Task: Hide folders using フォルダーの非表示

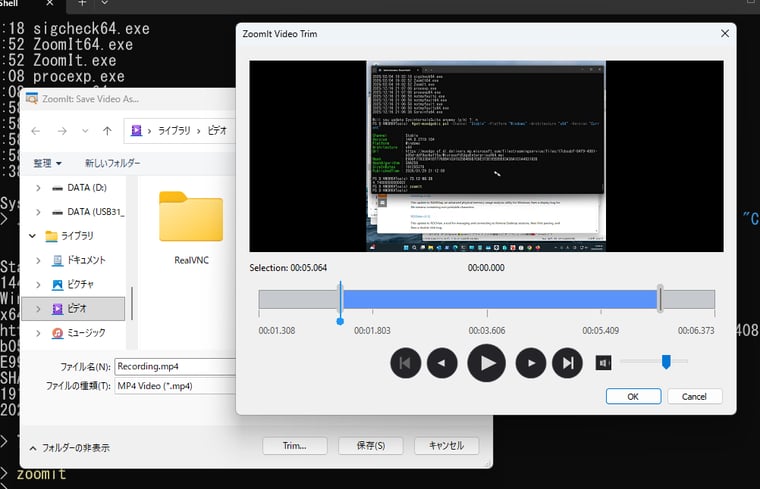Action: pyautogui.click(x=70, y=448)
